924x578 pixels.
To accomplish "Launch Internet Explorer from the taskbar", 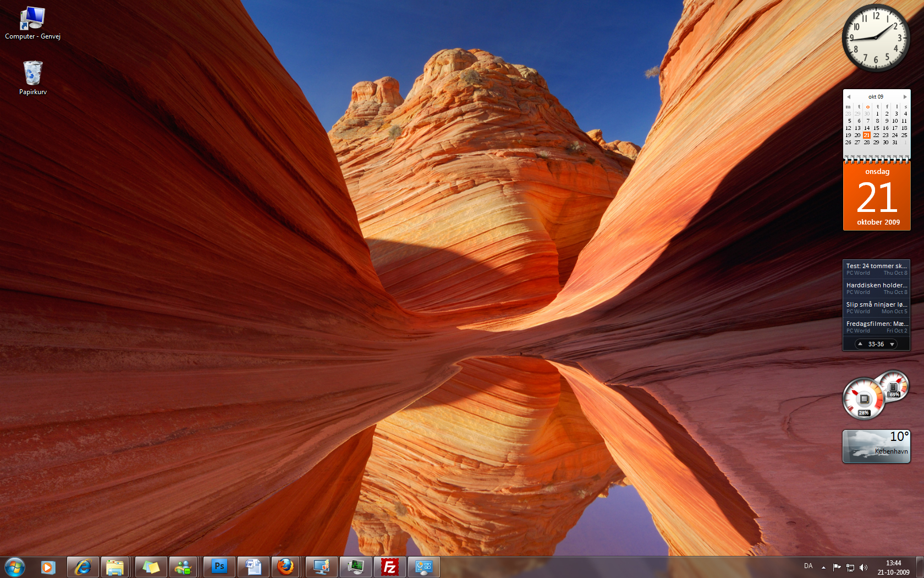I will click(x=83, y=567).
